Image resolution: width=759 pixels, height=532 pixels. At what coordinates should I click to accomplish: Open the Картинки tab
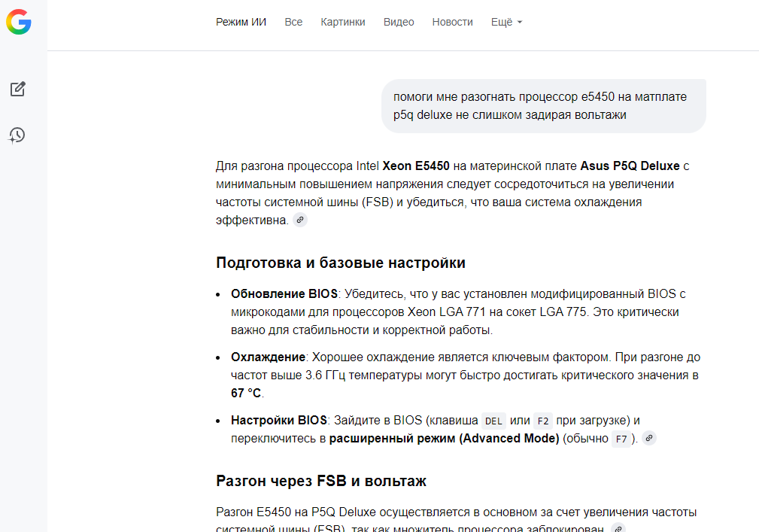point(343,23)
